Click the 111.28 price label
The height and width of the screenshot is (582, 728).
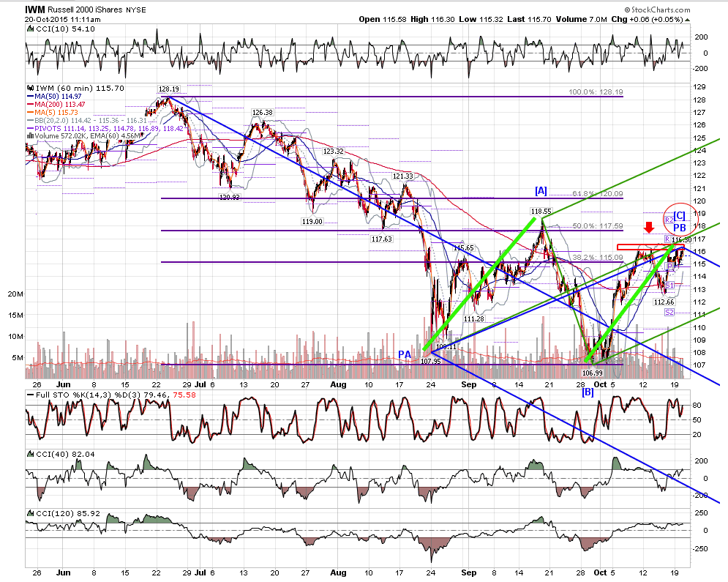(474, 319)
